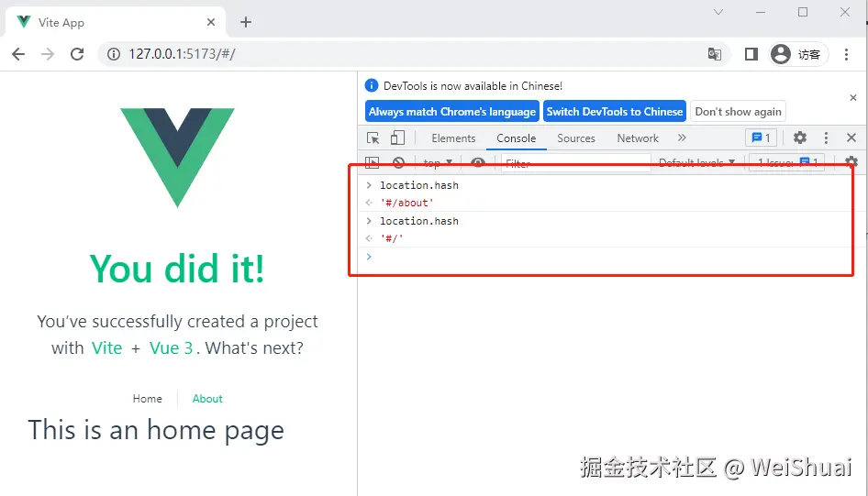Click the Vue logo image
The height and width of the screenshot is (496, 868).
pos(178,158)
